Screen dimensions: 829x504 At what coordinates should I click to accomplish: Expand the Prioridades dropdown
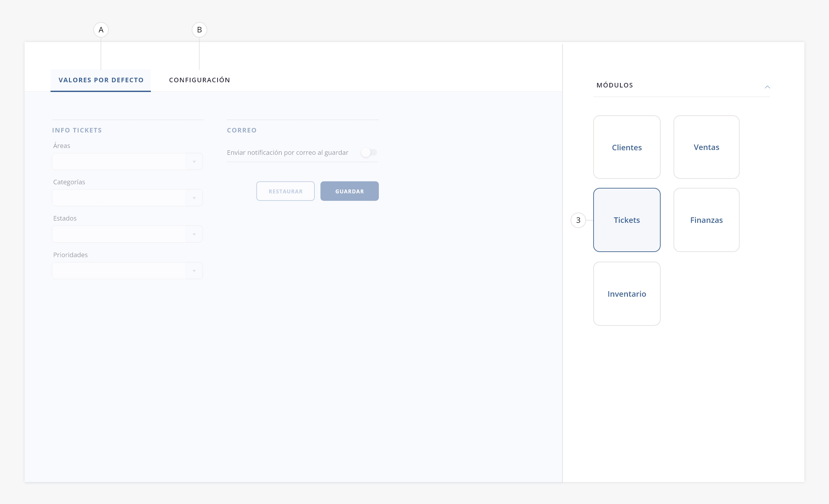[x=194, y=271]
